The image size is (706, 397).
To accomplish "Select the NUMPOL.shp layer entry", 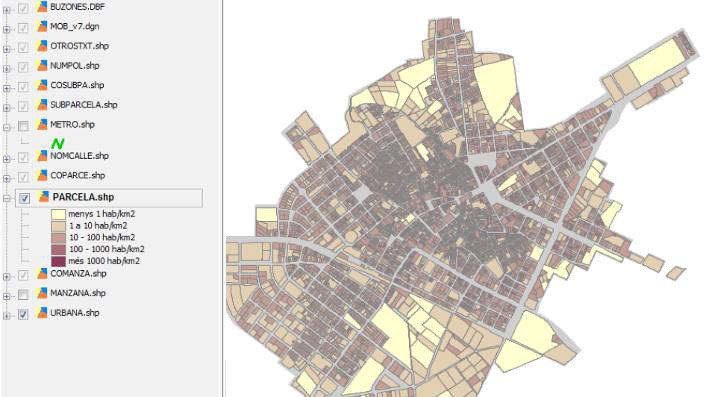I will point(75,65).
